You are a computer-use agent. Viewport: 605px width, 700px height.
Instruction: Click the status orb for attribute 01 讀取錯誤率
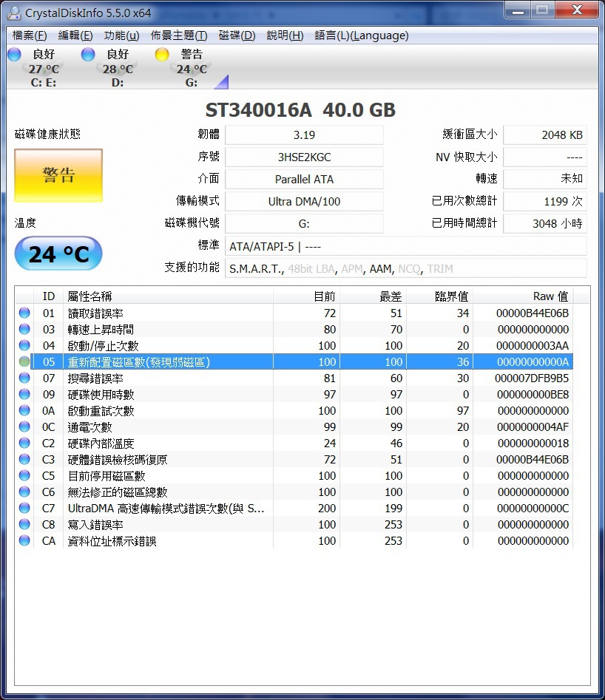point(24,313)
